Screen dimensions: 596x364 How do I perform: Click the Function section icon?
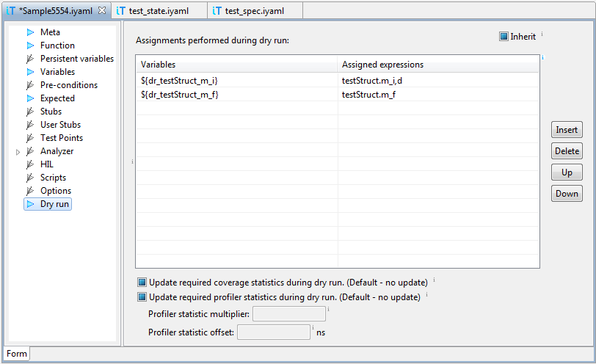[30, 45]
